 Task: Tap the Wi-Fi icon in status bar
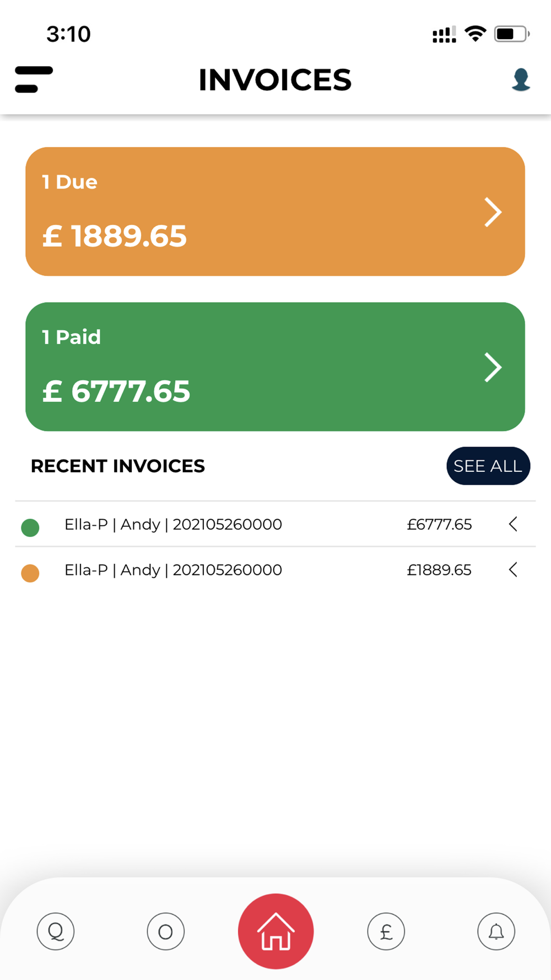click(475, 34)
